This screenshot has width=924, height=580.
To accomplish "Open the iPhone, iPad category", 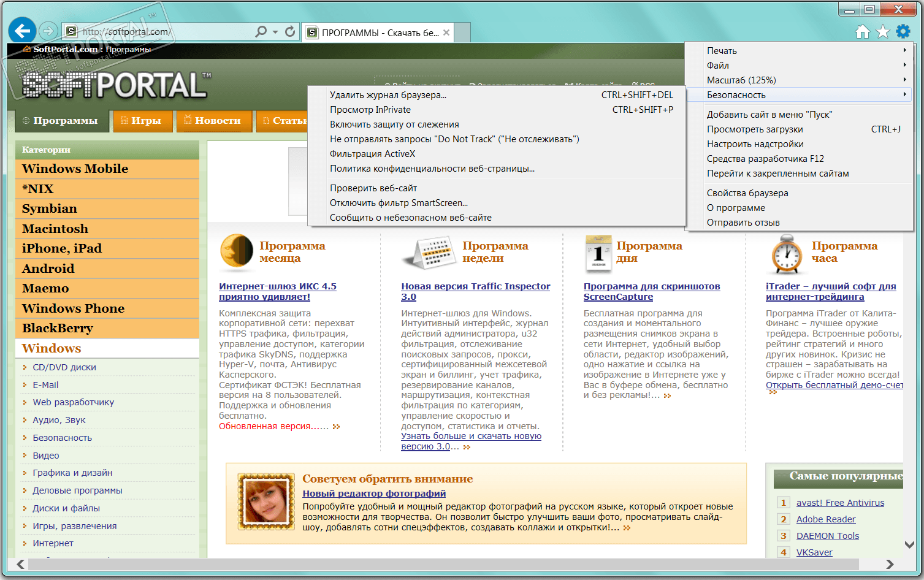I will (107, 248).
